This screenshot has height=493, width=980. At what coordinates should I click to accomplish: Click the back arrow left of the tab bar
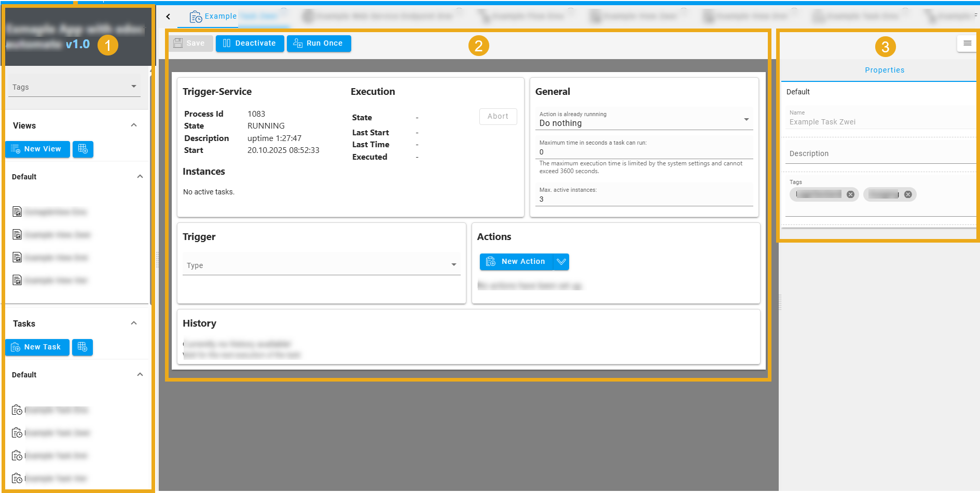coord(168,16)
